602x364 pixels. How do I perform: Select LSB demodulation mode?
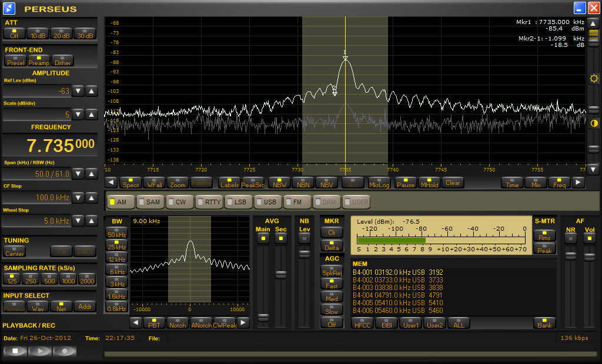point(239,202)
